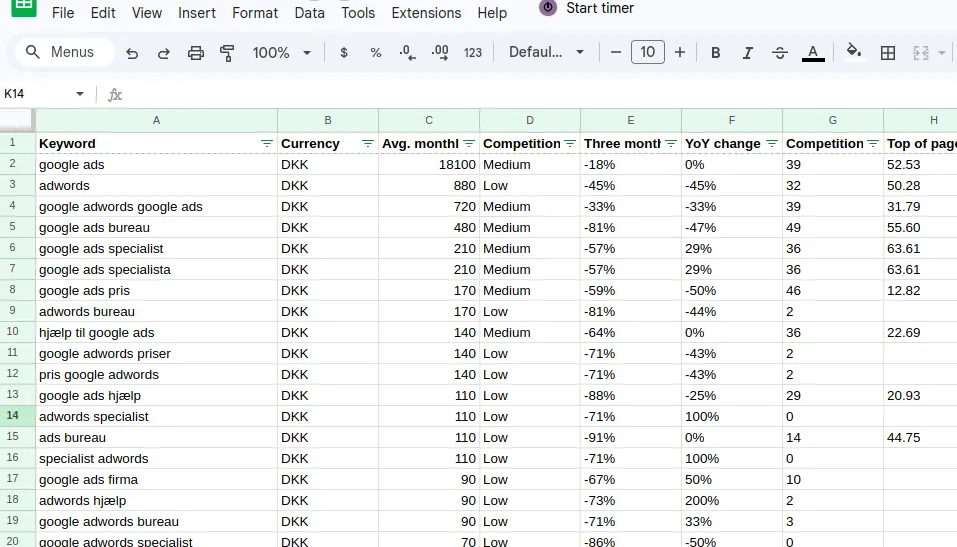Click the font size field 10
This screenshot has width=957, height=547.
[x=648, y=52]
